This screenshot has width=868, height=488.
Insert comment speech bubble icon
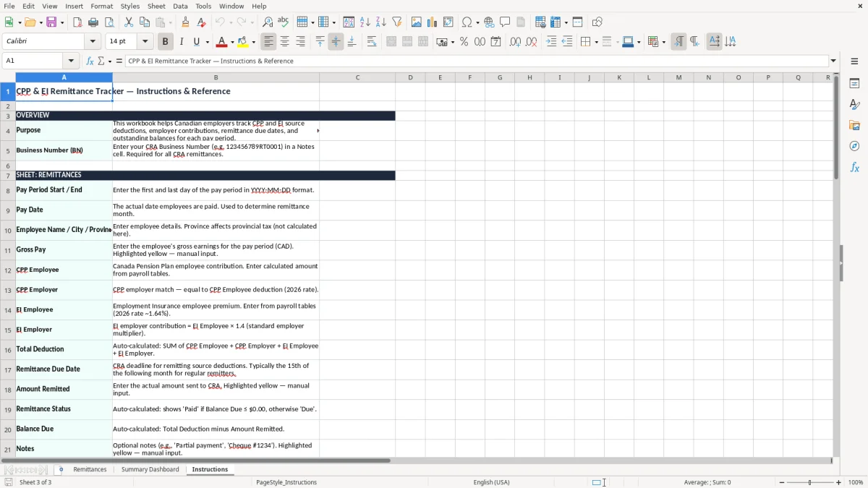coord(505,22)
